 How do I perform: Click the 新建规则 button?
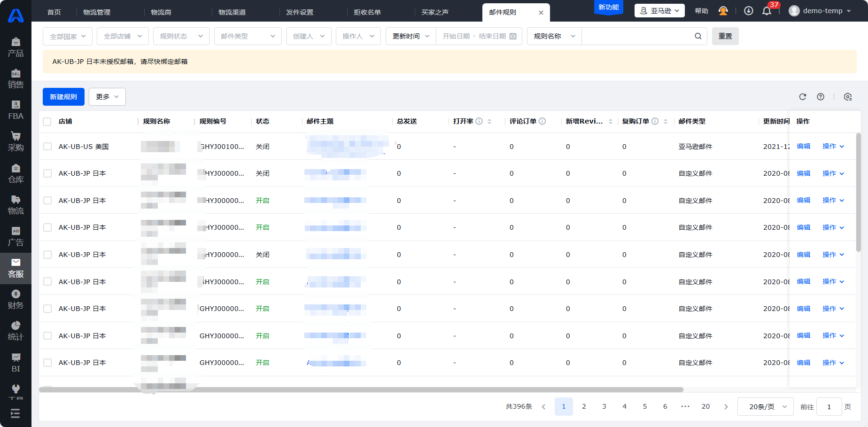tap(63, 97)
